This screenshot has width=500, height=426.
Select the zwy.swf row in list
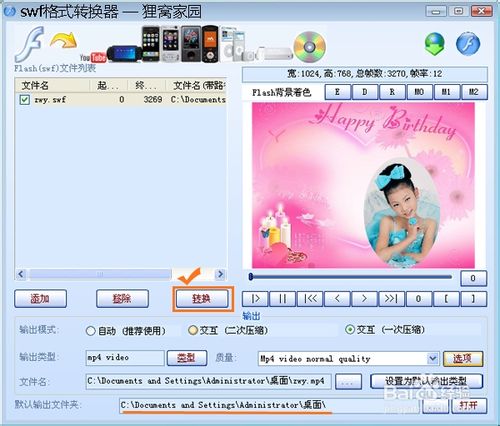coord(121,99)
